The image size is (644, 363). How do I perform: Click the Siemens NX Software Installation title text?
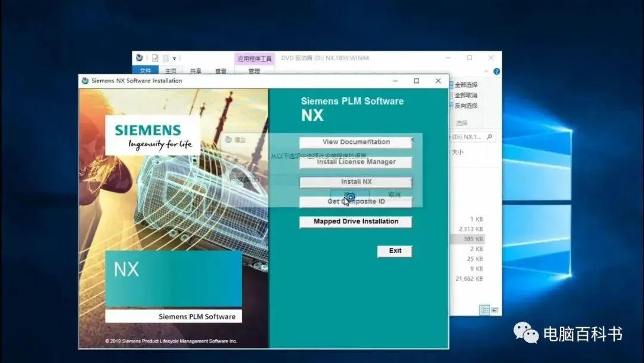pos(137,81)
